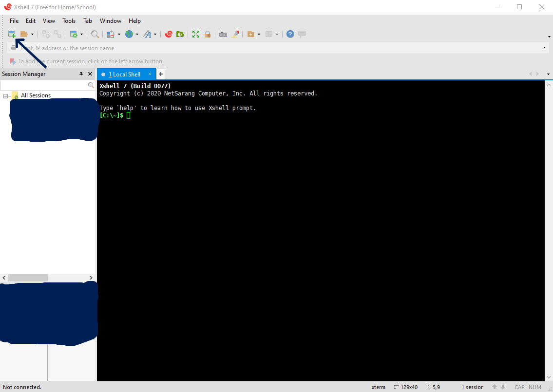Launch the red Xshell swirl icon
This screenshot has height=392, width=553.
pos(169,34)
